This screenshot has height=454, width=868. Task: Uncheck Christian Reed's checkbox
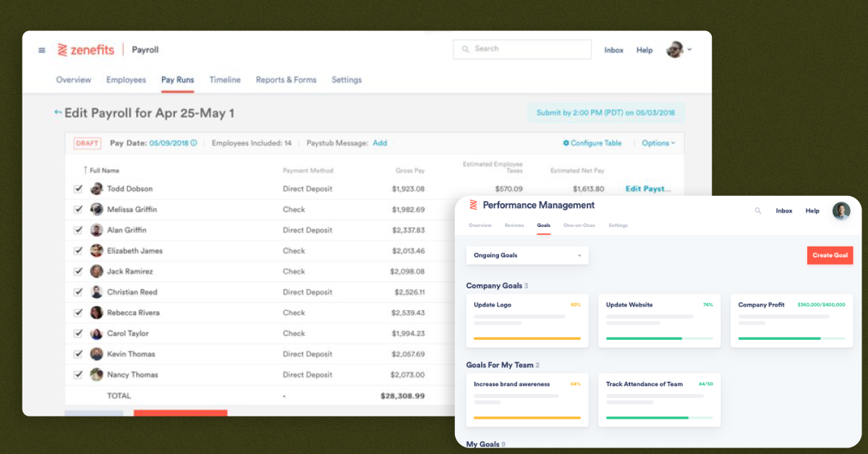point(78,292)
